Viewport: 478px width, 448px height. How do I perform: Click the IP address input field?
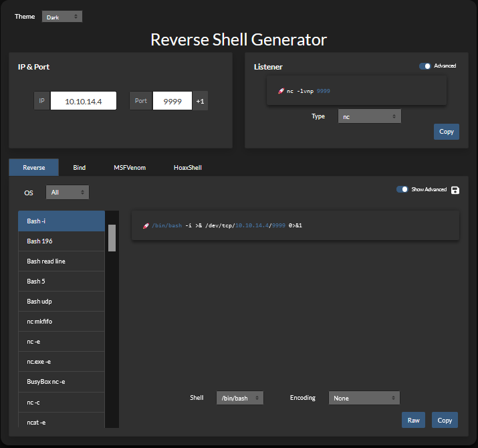click(x=83, y=101)
